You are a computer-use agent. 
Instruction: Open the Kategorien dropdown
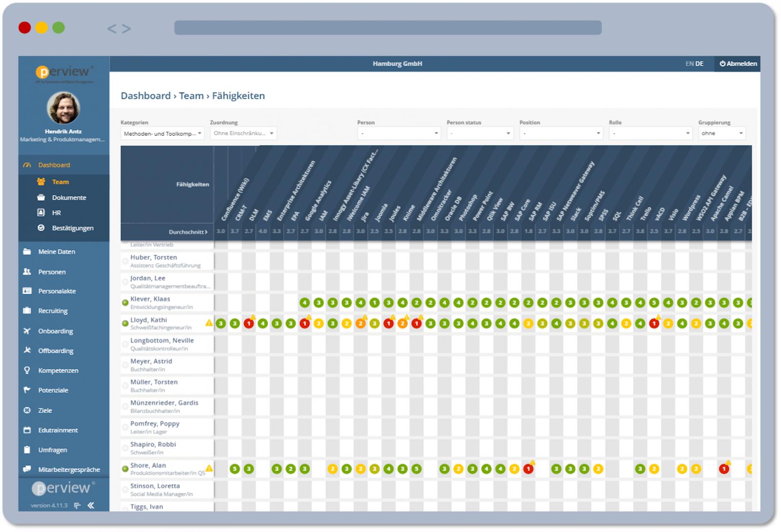[162, 133]
